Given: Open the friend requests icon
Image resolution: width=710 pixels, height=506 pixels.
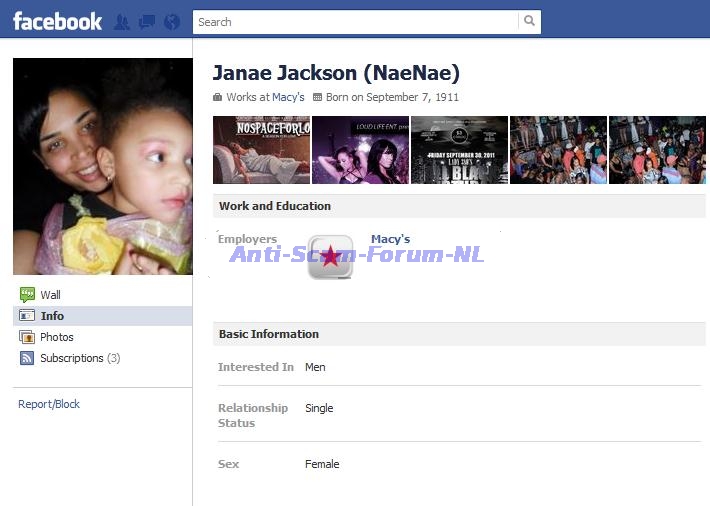Looking at the screenshot, I should (x=122, y=22).
